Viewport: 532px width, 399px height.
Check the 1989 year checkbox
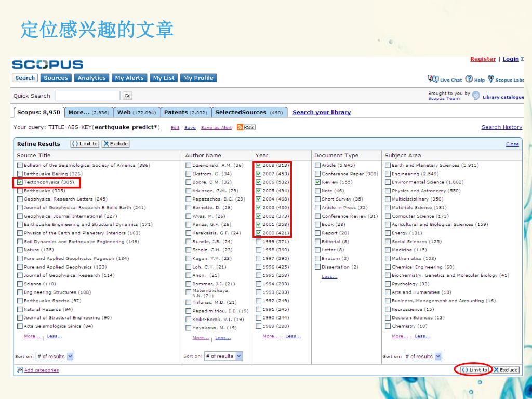[x=259, y=326]
